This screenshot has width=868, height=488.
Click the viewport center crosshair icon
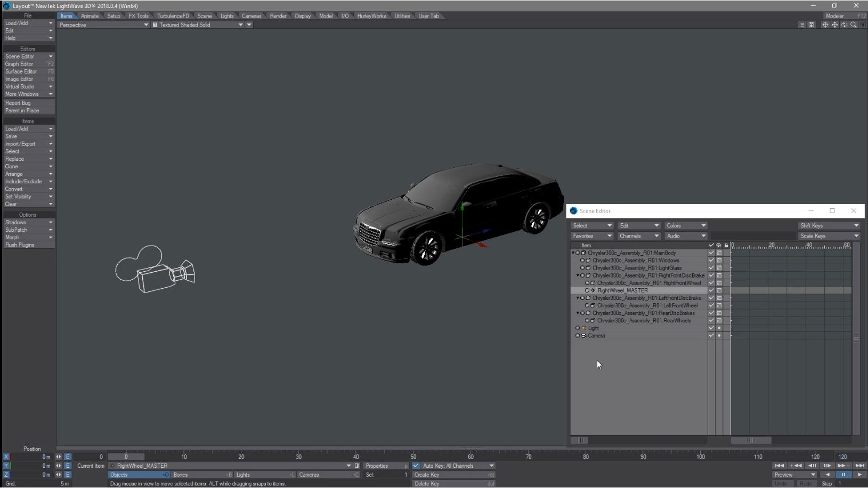pos(825,25)
